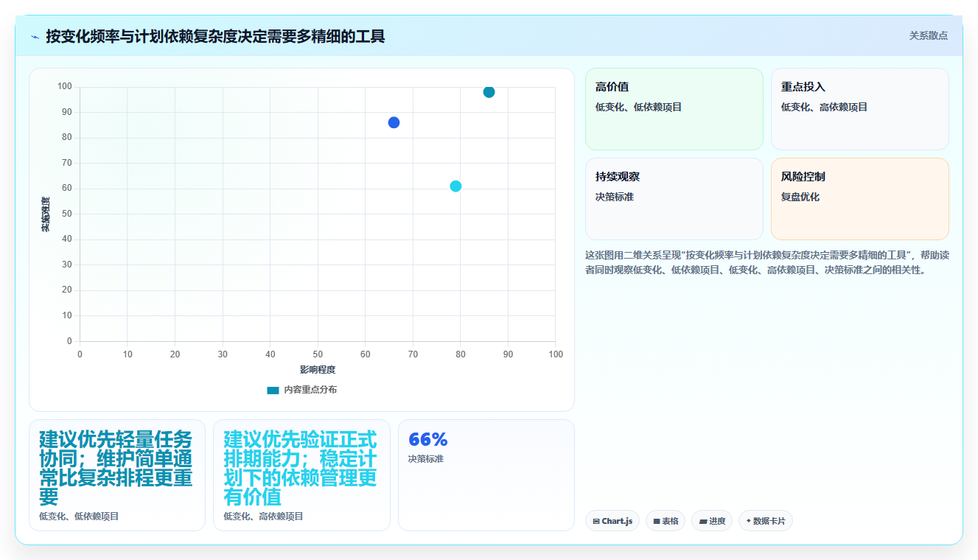
Task: Open the 风险控制 card
Action: click(859, 199)
